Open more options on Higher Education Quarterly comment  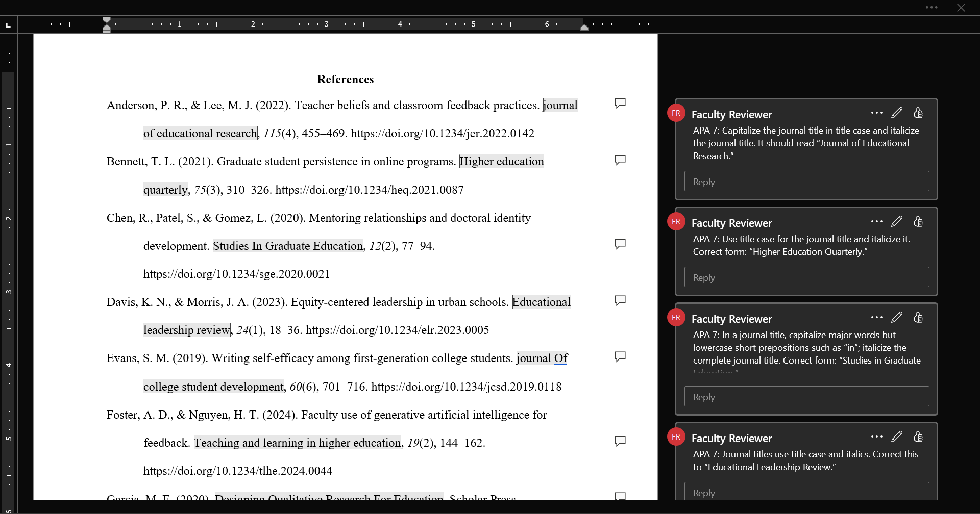point(877,221)
